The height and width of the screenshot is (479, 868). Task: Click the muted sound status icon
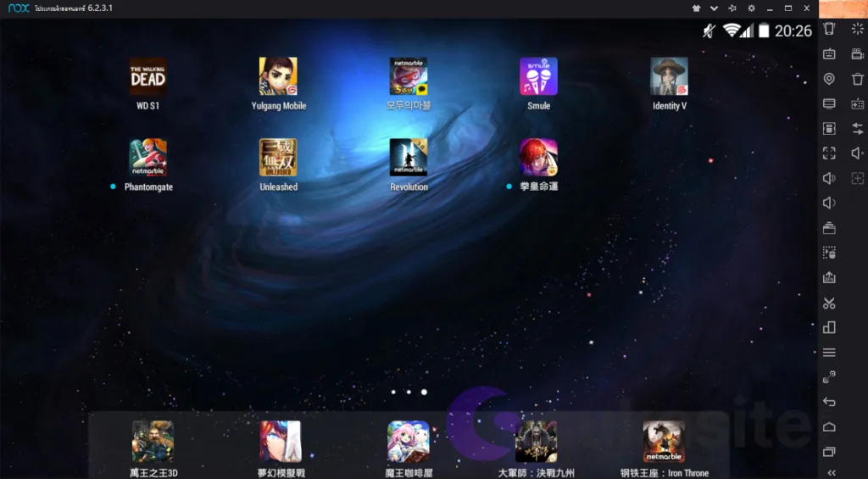pos(709,31)
